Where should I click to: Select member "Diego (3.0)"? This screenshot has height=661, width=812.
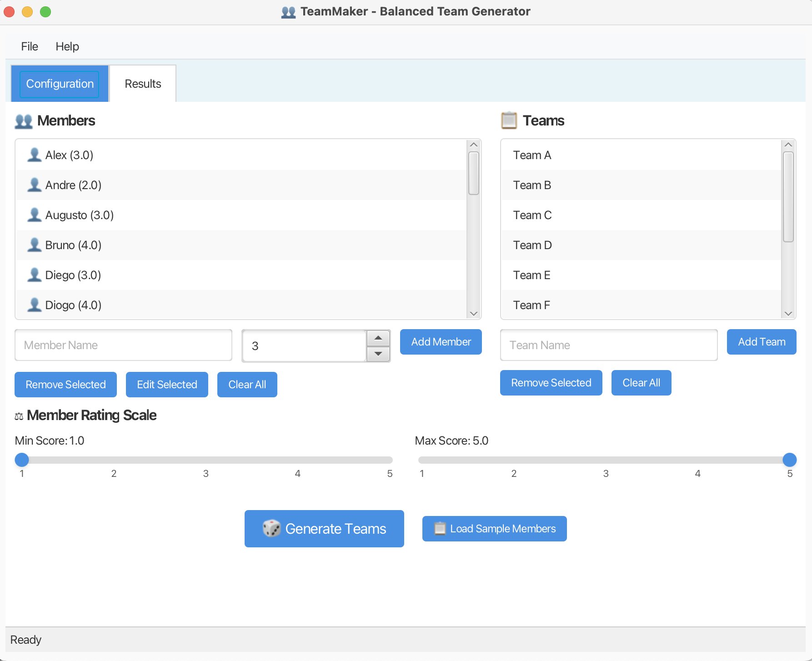(x=241, y=275)
